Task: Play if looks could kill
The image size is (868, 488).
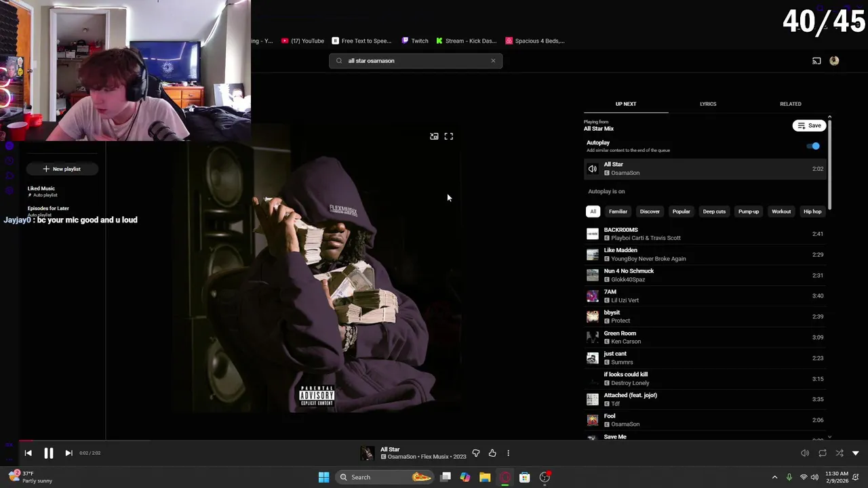Action: (705, 378)
